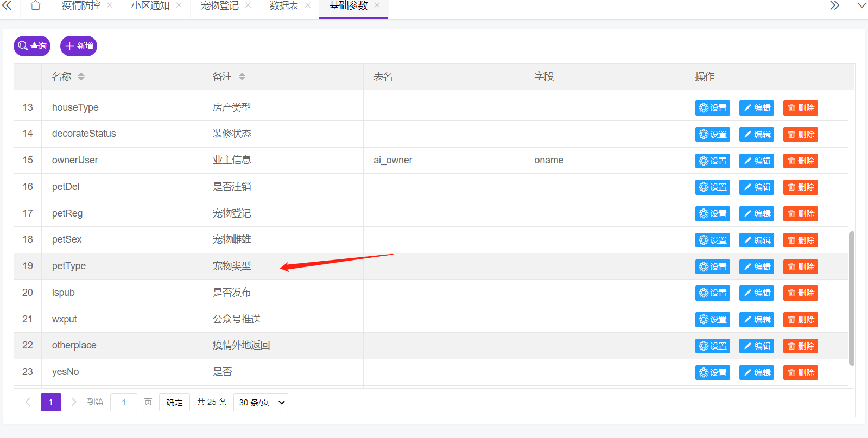Open settings for ownerUser row

[713, 161]
